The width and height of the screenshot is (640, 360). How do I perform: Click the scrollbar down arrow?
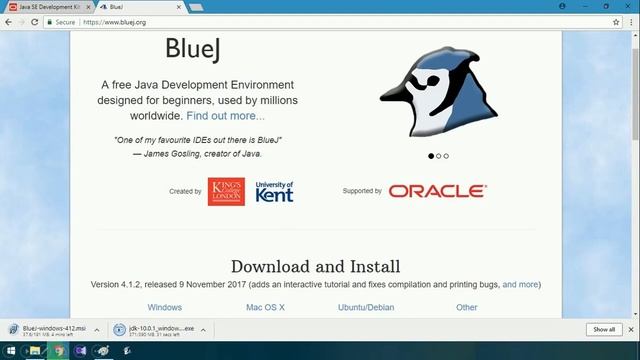(636, 314)
